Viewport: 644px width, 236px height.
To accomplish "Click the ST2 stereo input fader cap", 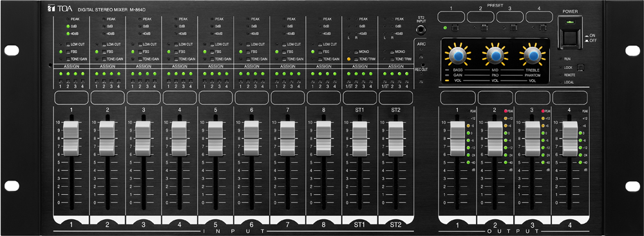I will 396,139.
